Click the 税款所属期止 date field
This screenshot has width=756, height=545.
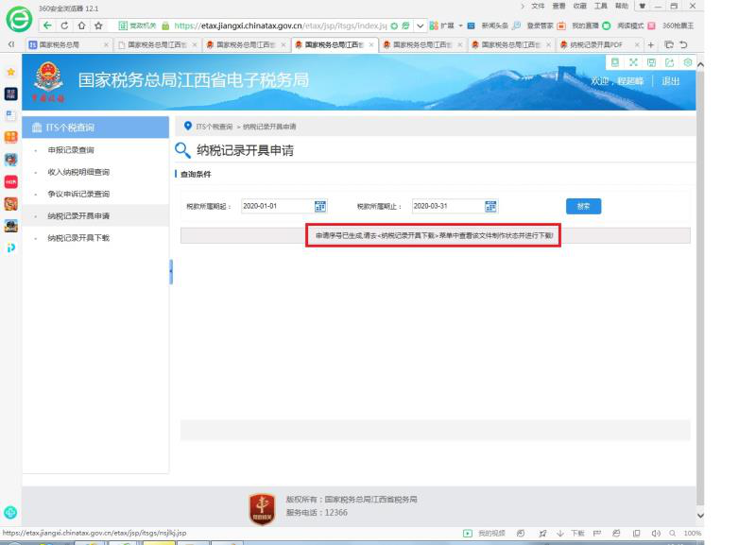pos(448,206)
